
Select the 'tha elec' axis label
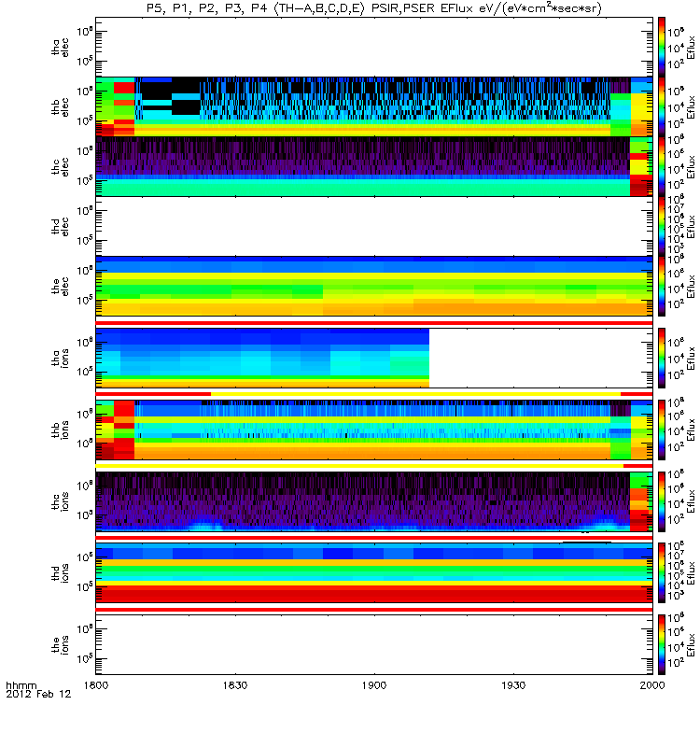pyautogui.click(x=61, y=48)
